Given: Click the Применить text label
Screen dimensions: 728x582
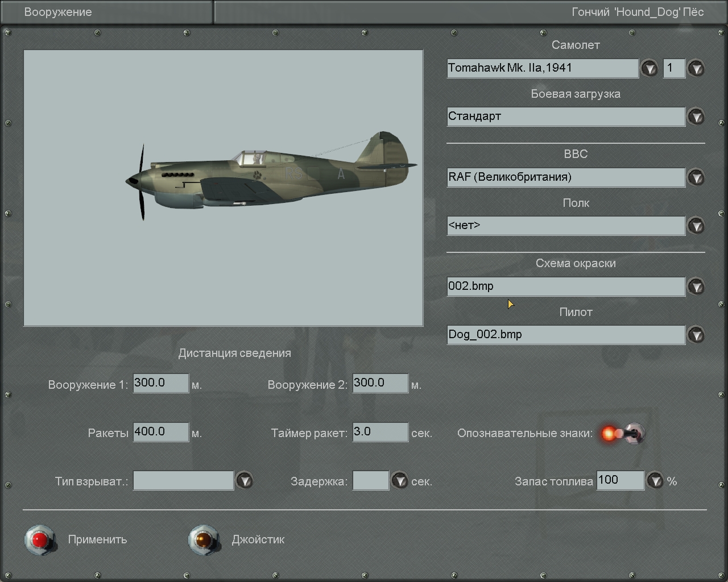Looking at the screenshot, I should 97,539.
